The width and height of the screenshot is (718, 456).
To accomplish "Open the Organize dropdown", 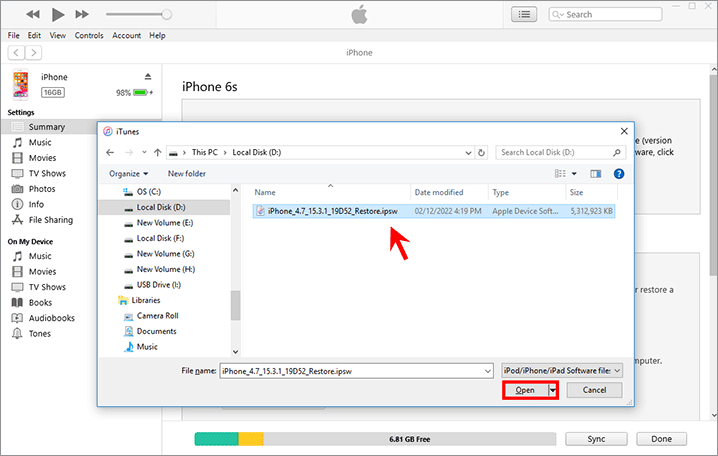I will click(128, 174).
